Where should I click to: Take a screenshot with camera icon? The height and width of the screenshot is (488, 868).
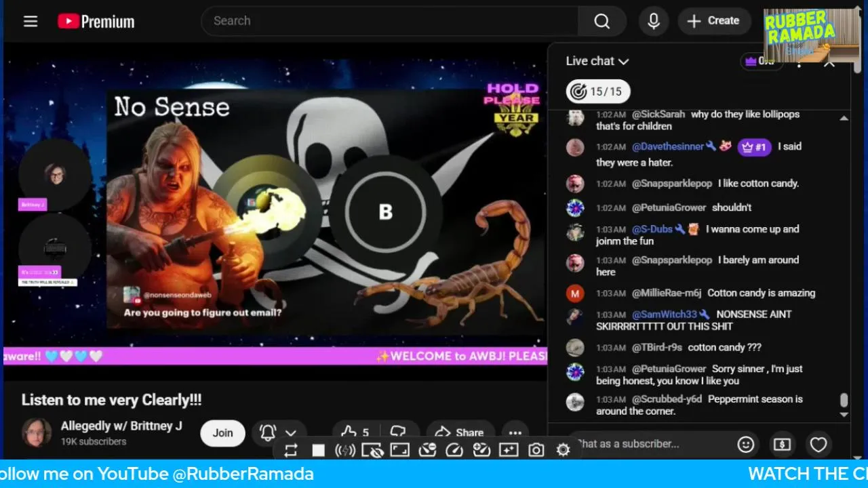coord(536,450)
